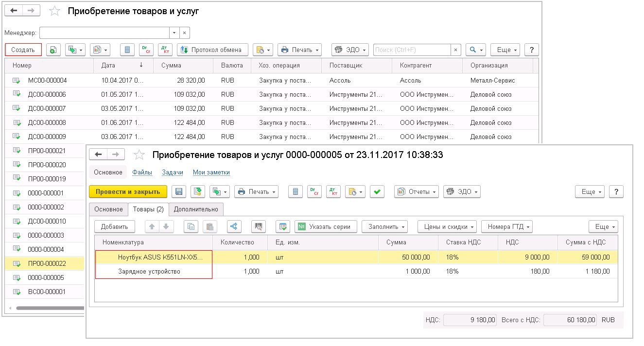Image resolution: width=644 pixels, height=346 pixels.
Task: Click the list window's back arrow
Action: pos(14,11)
